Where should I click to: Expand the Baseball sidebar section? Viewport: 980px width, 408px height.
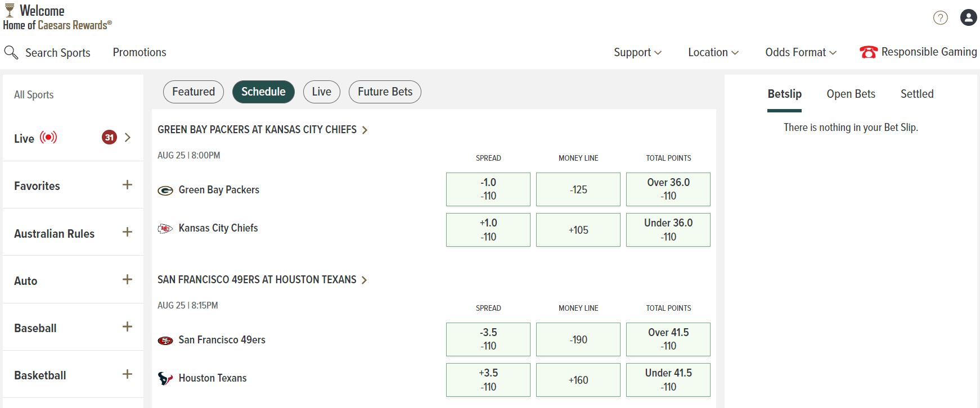pyautogui.click(x=128, y=327)
